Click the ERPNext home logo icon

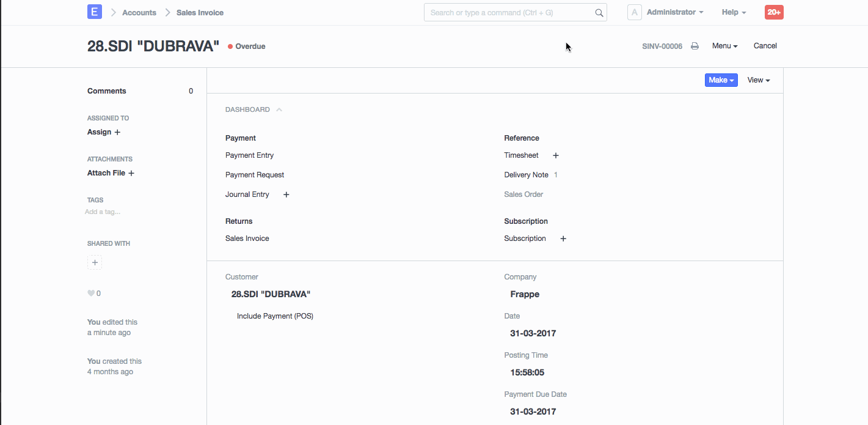click(95, 12)
